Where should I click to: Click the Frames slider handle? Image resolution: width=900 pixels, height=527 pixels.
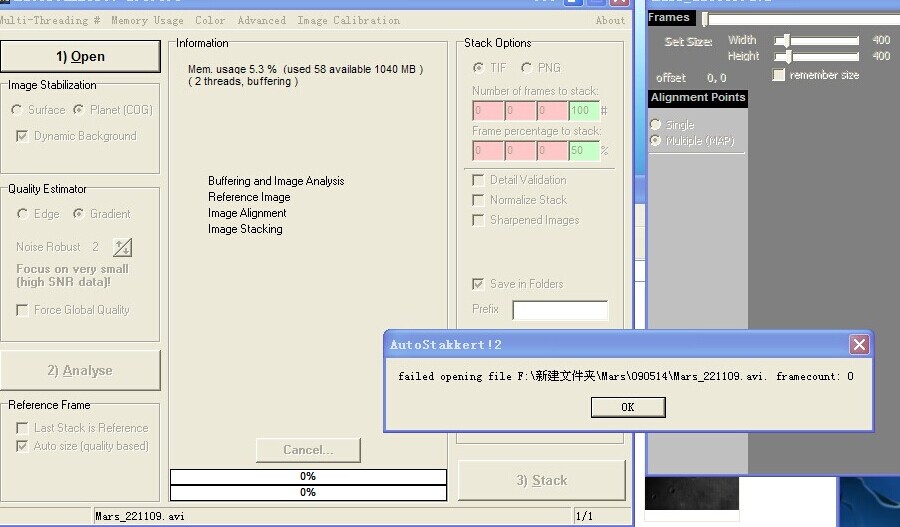pyautogui.click(x=705, y=19)
